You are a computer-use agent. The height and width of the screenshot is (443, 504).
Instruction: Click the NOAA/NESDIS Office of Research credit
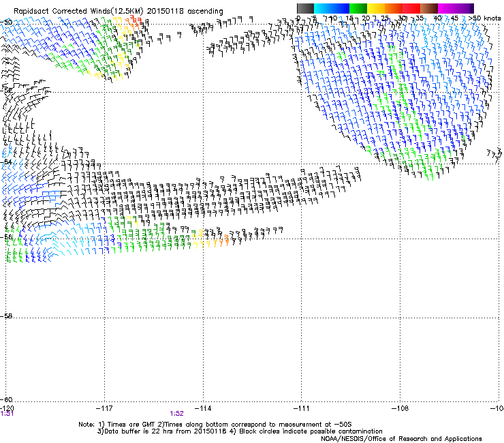pos(401,439)
